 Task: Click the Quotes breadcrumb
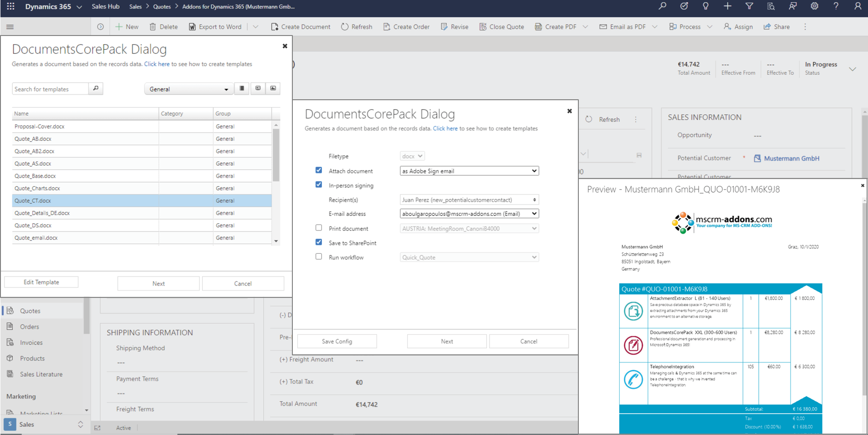[162, 6]
